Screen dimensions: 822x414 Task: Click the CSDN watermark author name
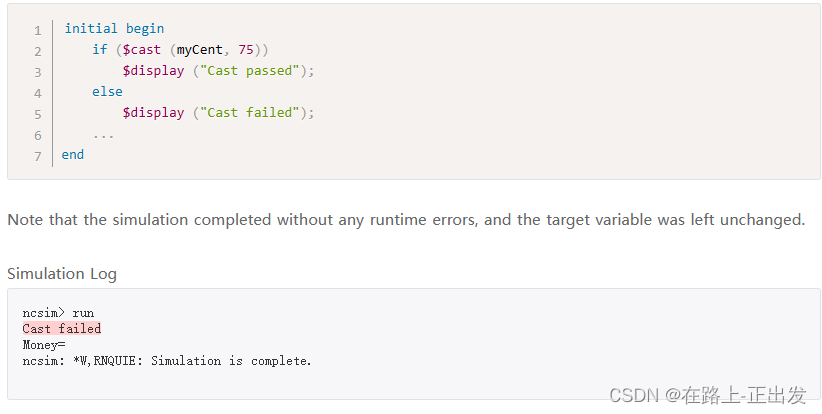pyautogui.click(x=743, y=395)
